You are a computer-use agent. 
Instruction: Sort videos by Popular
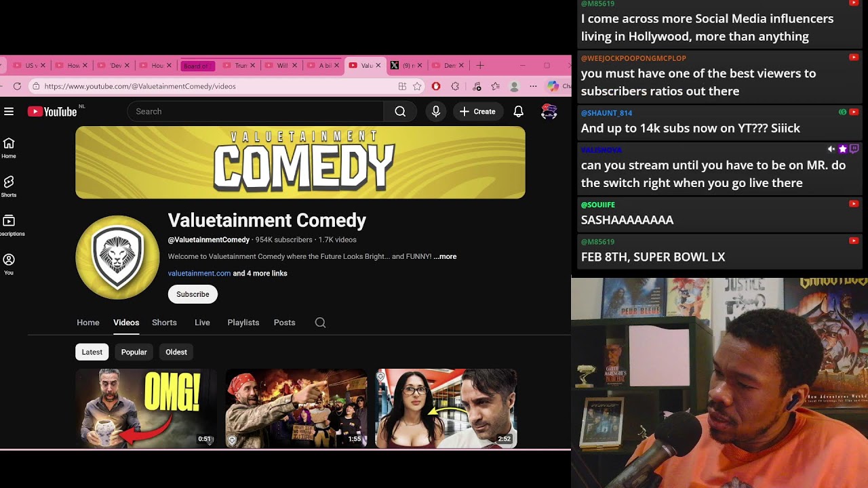coord(134,352)
